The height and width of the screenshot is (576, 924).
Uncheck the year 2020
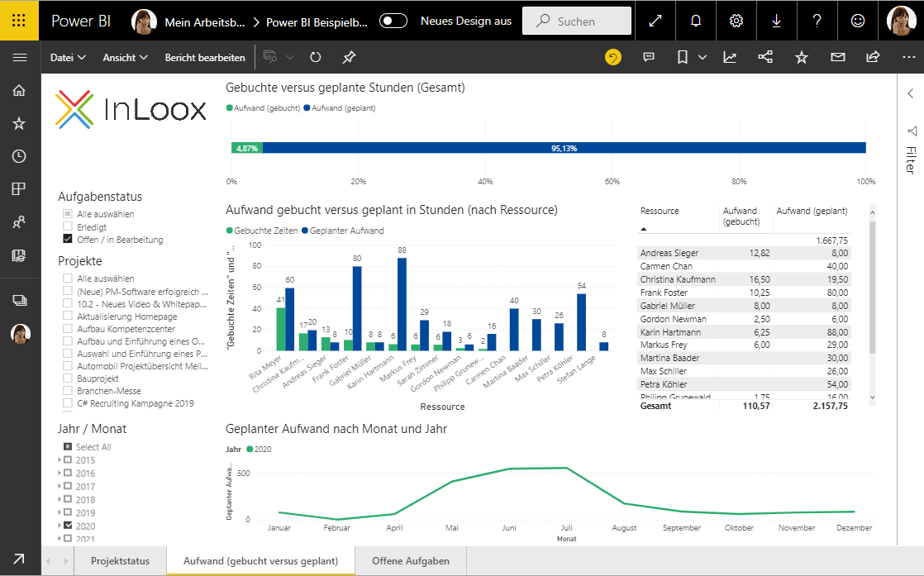coord(68,526)
